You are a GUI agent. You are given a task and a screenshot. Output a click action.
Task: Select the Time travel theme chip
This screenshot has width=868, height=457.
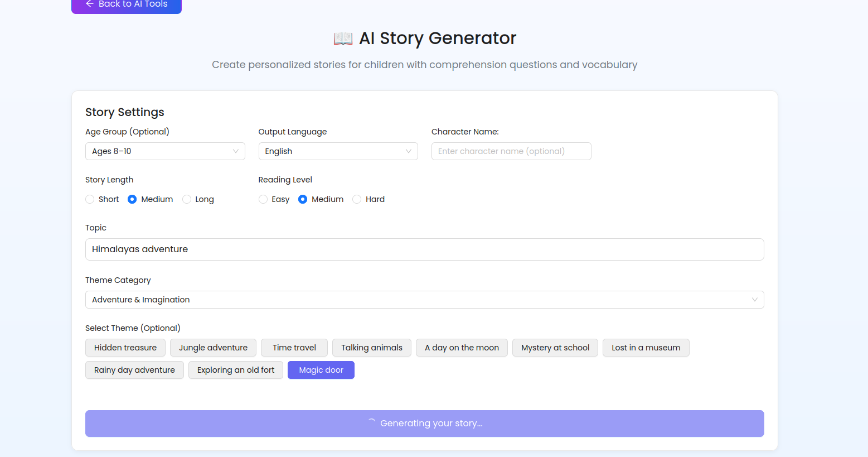tap(294, 348)
